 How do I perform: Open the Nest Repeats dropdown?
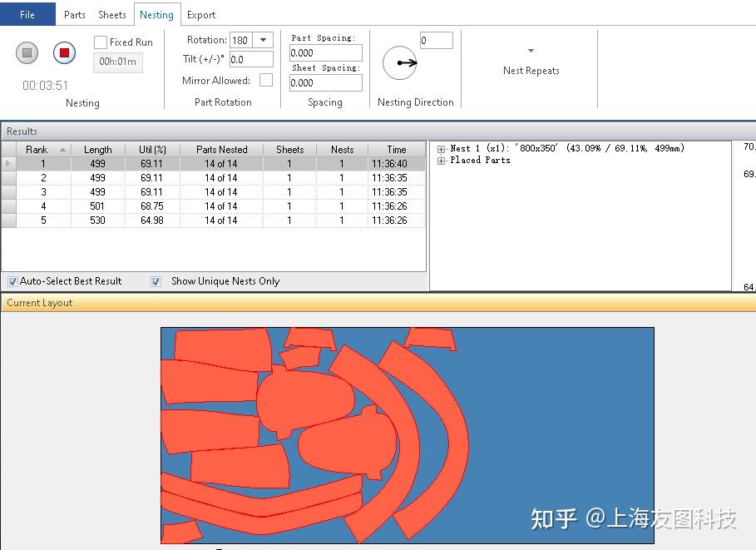(530, 52)
